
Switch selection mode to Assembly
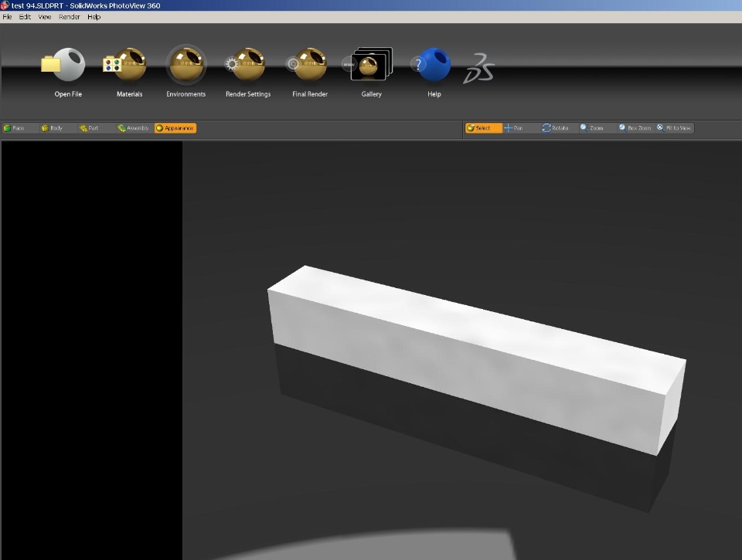tap(134, 128)
